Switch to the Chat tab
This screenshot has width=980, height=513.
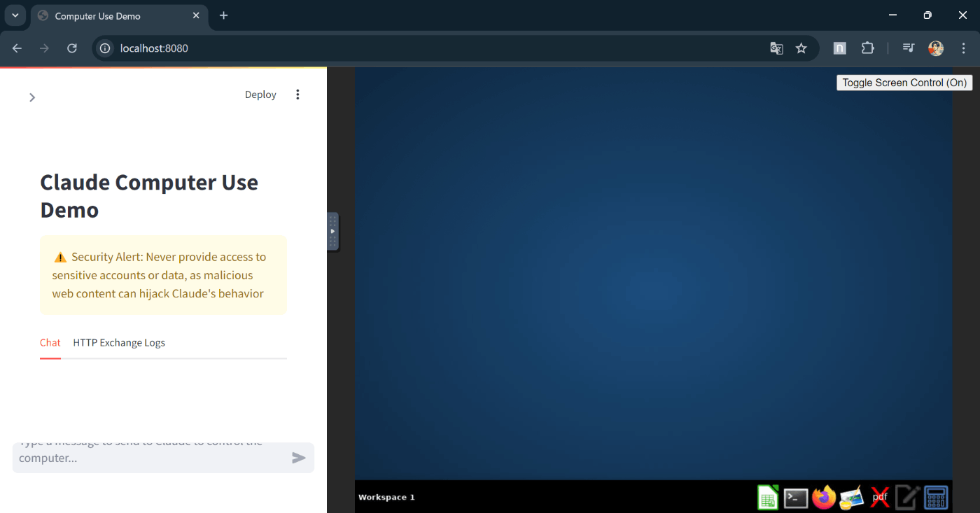[x=50, y=343]
